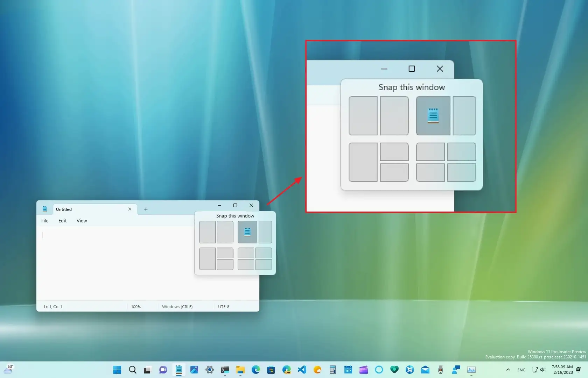The height and width of the screenshot is (378, 588).
Task: Open the File menu in Notepad
Action: click(x=45, y=221)
